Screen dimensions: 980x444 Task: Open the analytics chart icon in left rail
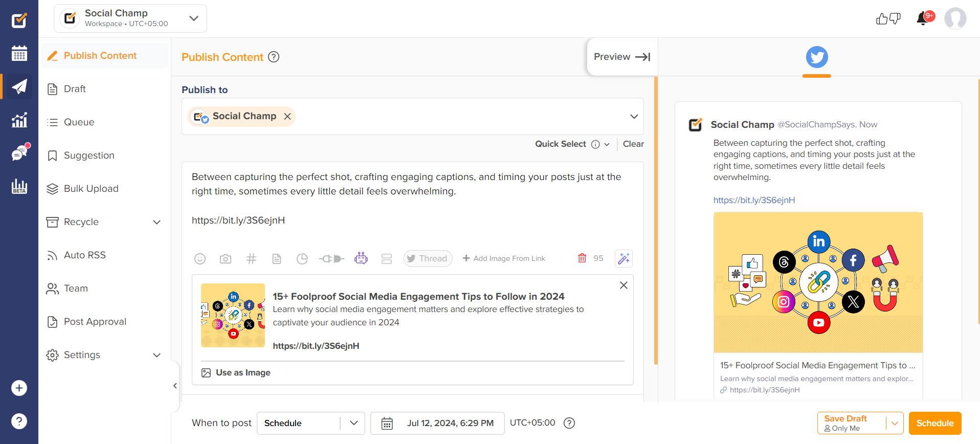click(x=19, y=120)
